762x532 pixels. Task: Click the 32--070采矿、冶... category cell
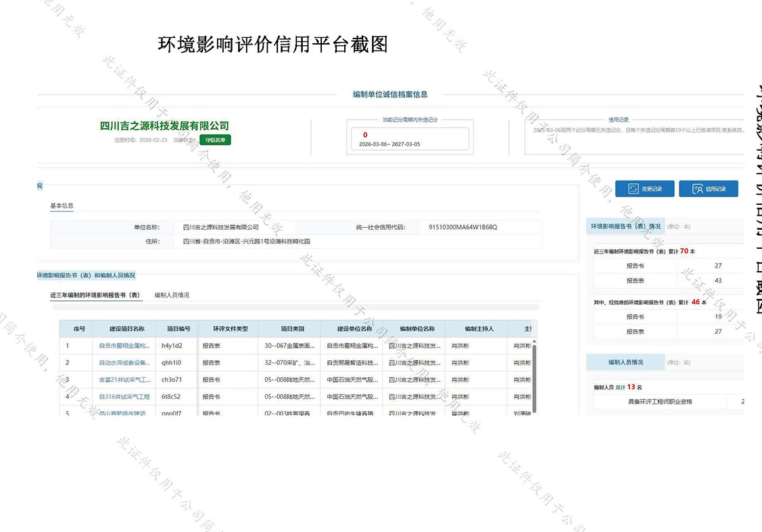coord(289,362)
